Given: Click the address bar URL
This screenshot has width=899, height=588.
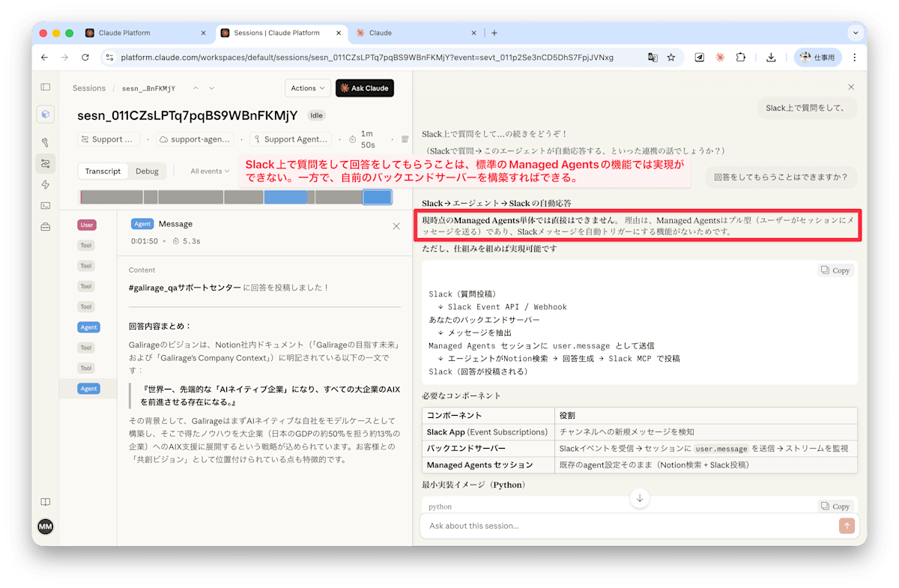Looking at the screenshot, I should coord(367,57).
